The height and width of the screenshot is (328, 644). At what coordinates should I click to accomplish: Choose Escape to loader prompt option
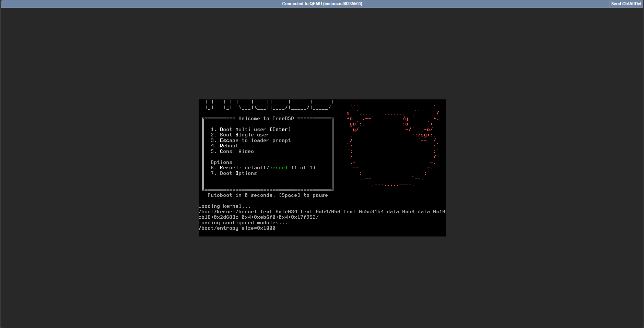click(251, 140)
